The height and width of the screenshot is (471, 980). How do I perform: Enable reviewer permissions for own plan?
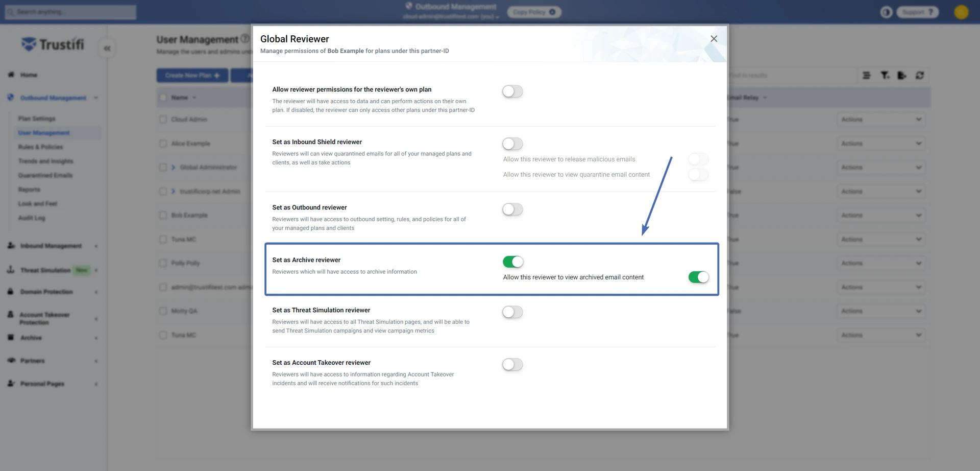coord(512,91)
